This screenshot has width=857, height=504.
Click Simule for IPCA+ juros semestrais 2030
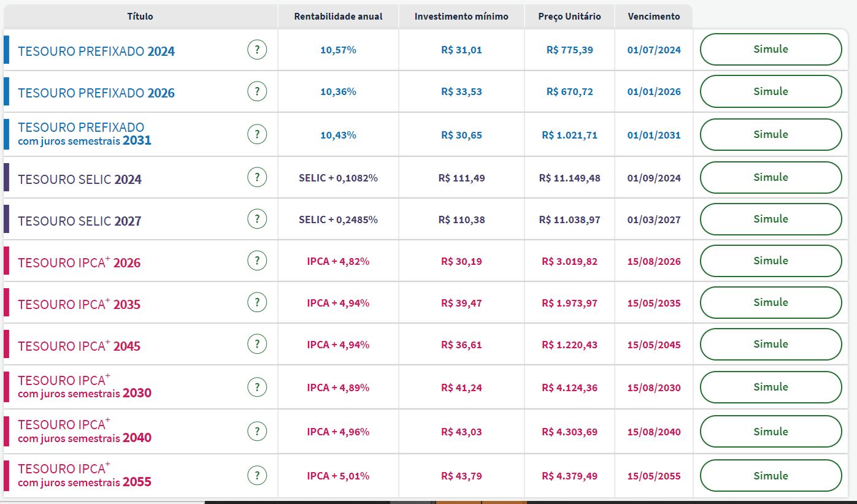771,387
